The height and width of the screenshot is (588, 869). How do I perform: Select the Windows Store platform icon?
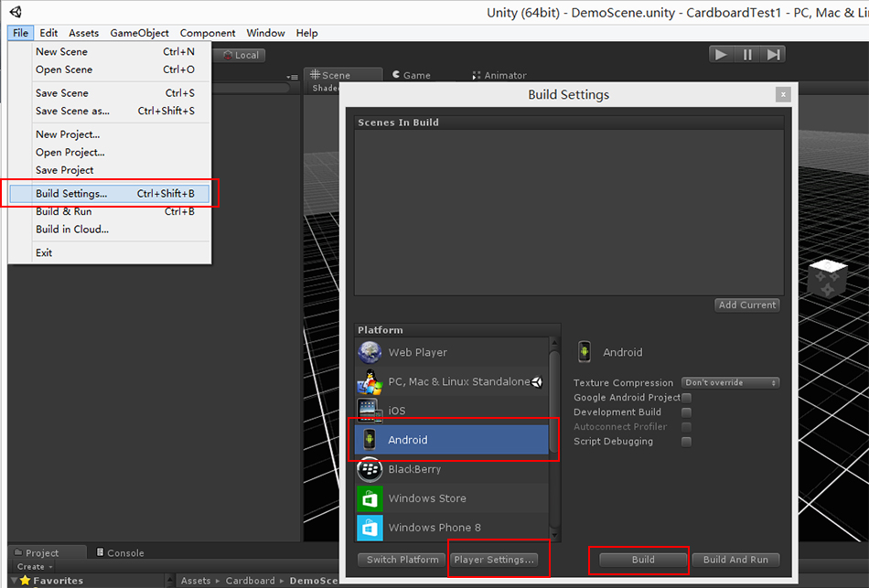[x=370, y=498]
